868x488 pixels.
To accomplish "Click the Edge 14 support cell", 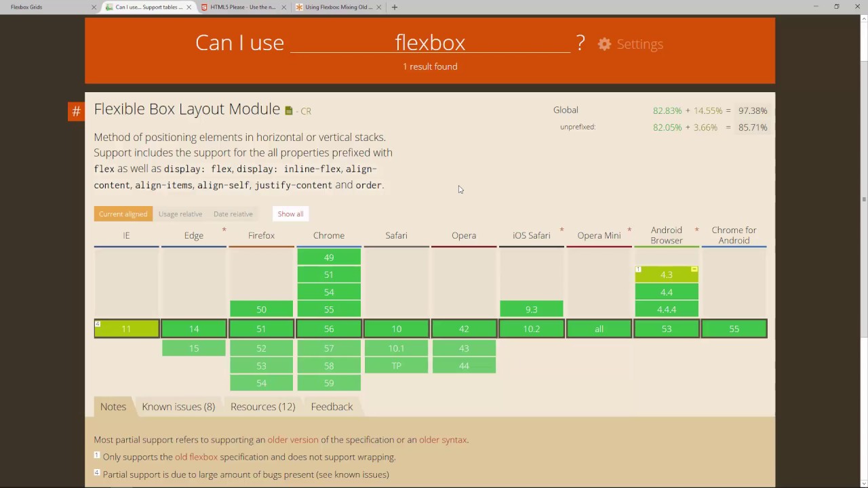I will pyautogui.click(x=194, y=329).
